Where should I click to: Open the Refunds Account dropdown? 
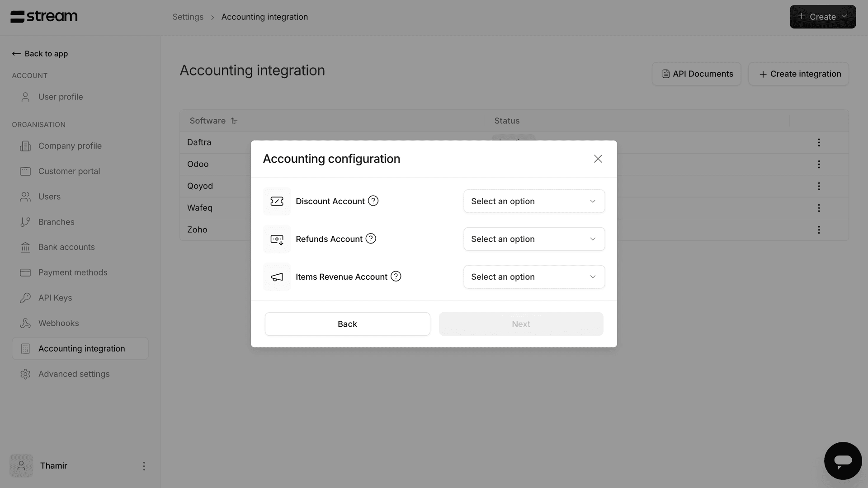(534, 239)
